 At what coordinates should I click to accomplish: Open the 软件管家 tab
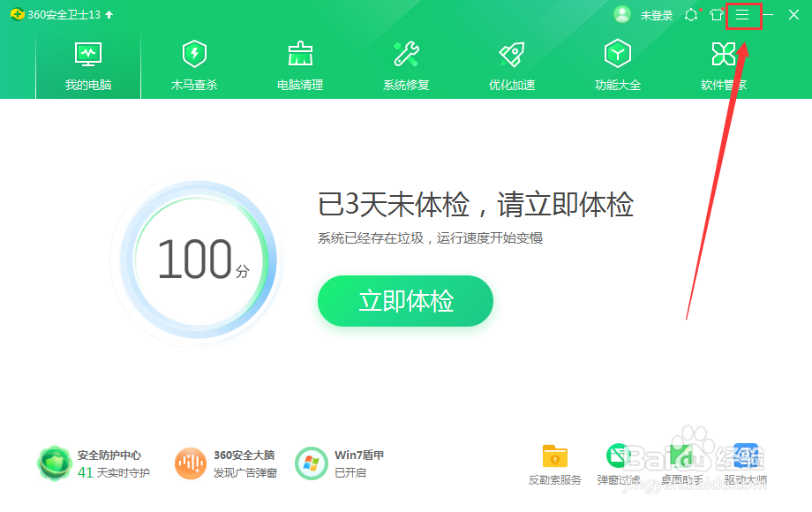(x=724, y=65)
